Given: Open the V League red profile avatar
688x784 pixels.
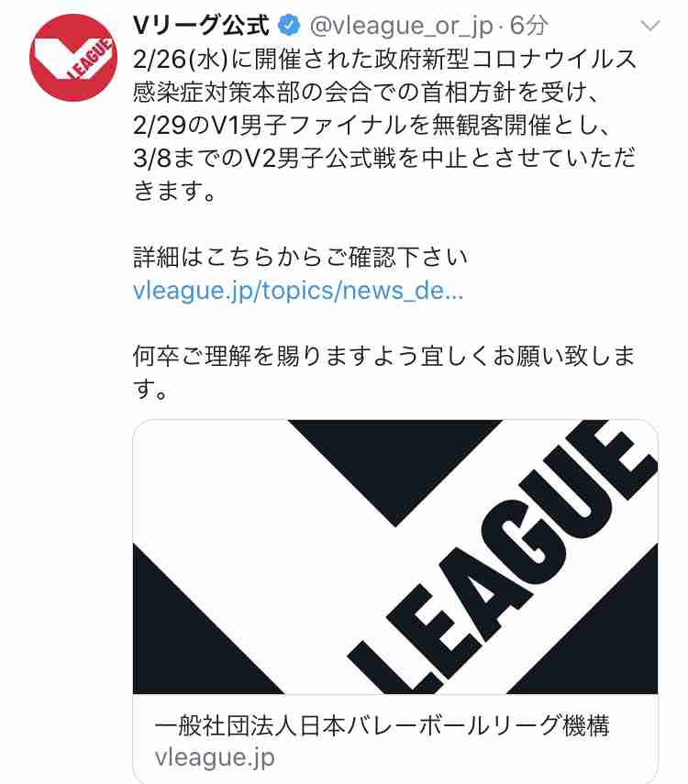Looking at the screenshot, I should [73, 58].
